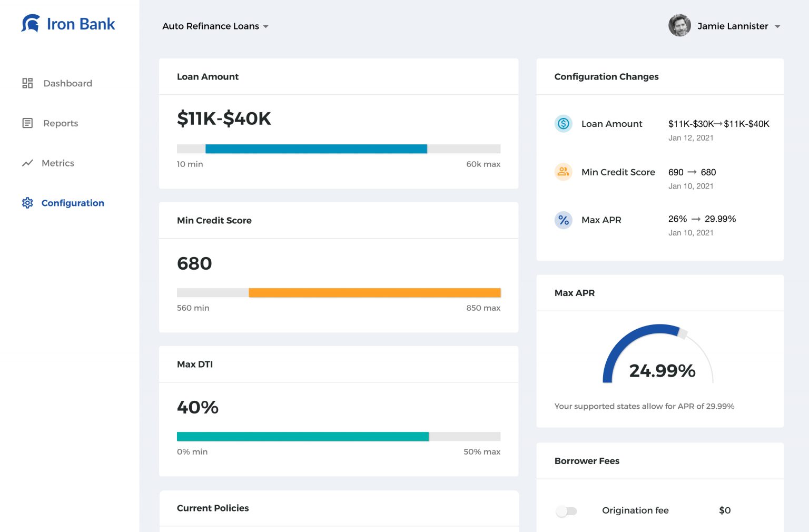Click the 680 credit score value
The width and height of the screenshot is (809, 532).
[x=194, y=263]
